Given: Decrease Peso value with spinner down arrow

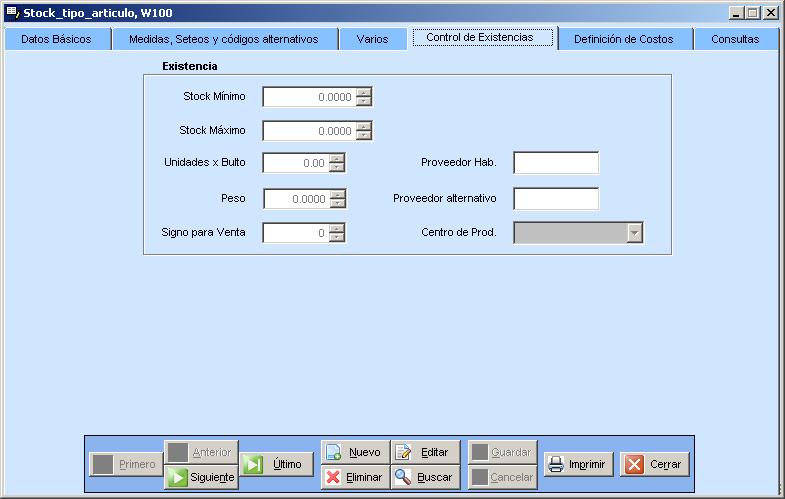Looking at the screenshot, I should coord(337,204).
